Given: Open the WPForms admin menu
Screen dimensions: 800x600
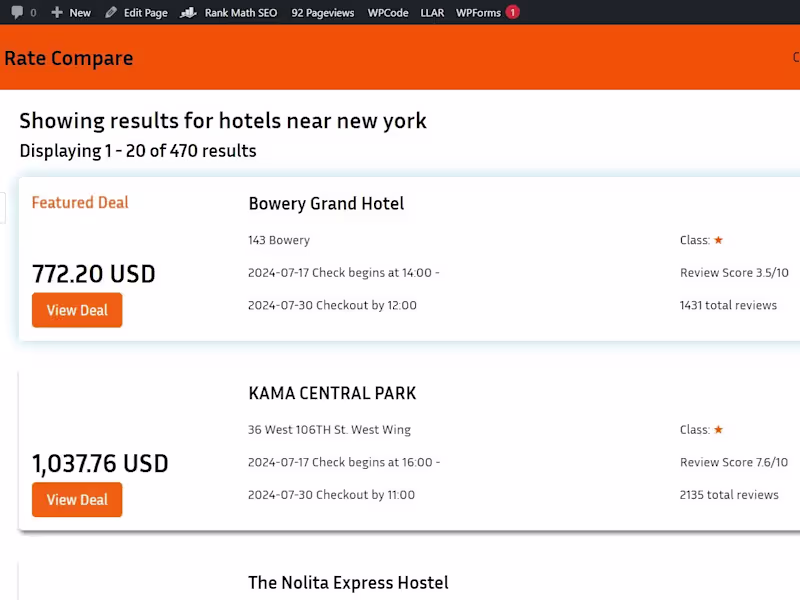Looking at the screenshot, I should [478, 13].
